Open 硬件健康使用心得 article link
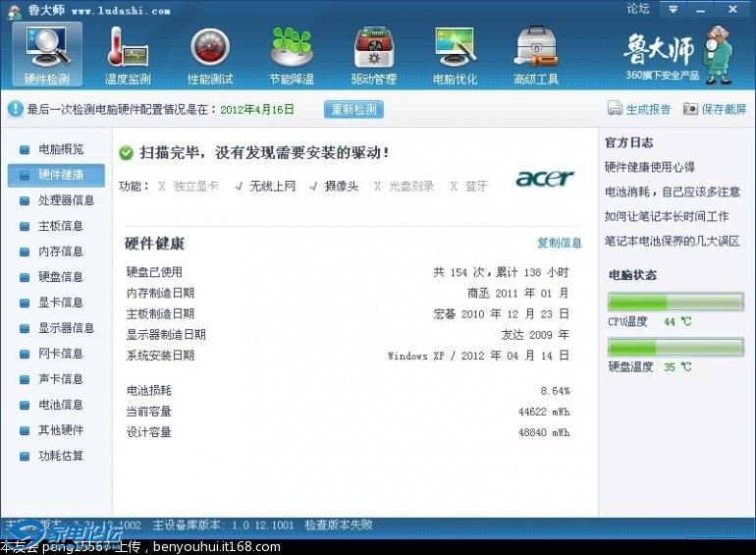756x555 pixels. [649, 167]
